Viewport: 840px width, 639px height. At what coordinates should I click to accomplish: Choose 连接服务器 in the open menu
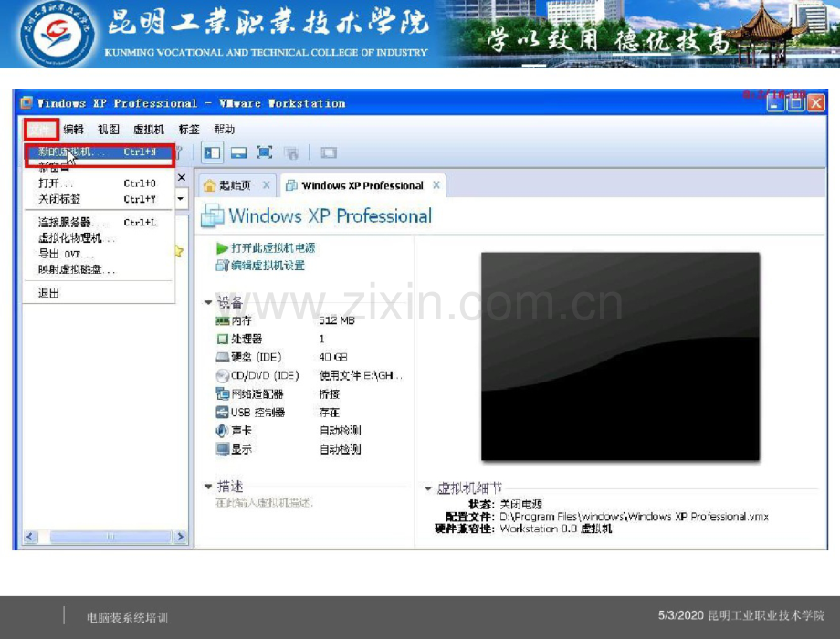[x=71, y=222]
